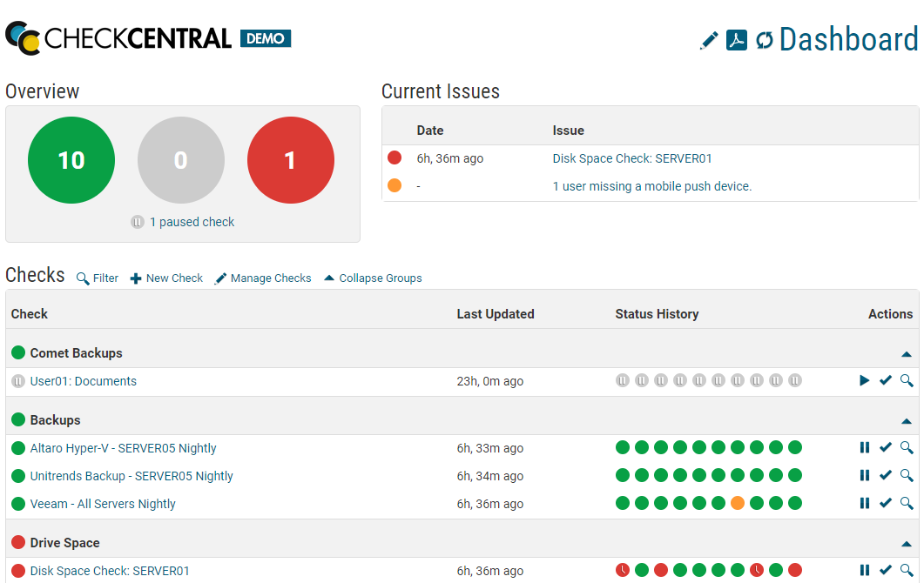Collapse the Drive Space group
The height and width of the screenshot is (583, 924).
click(906, 544)
